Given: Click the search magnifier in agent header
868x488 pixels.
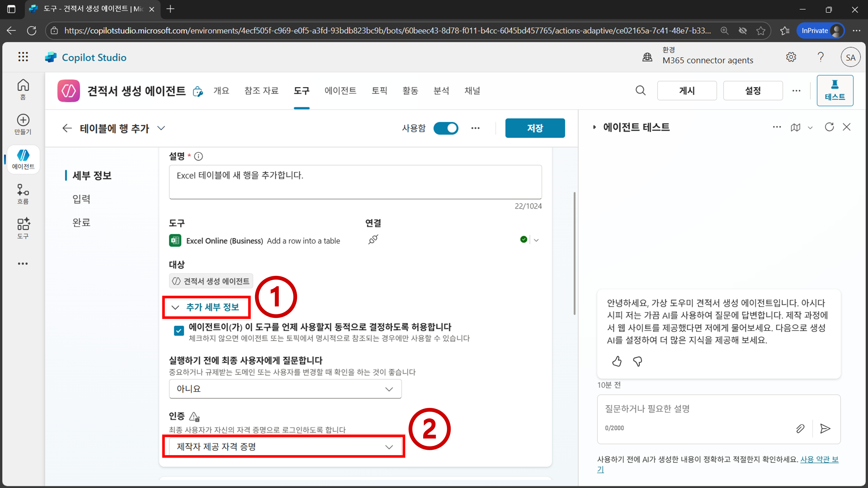Looking at the screenshot, I should 641,91.
